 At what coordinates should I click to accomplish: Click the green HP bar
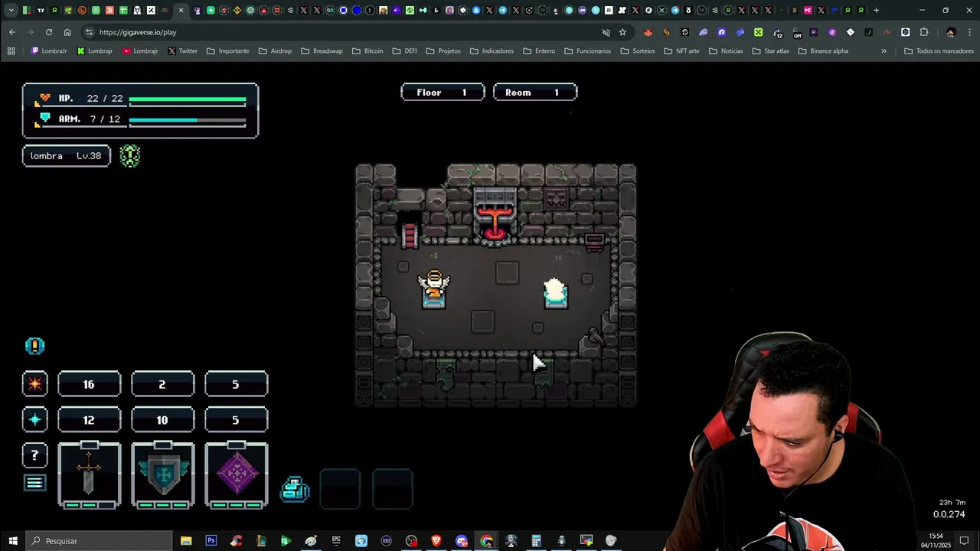click(188, 99)
